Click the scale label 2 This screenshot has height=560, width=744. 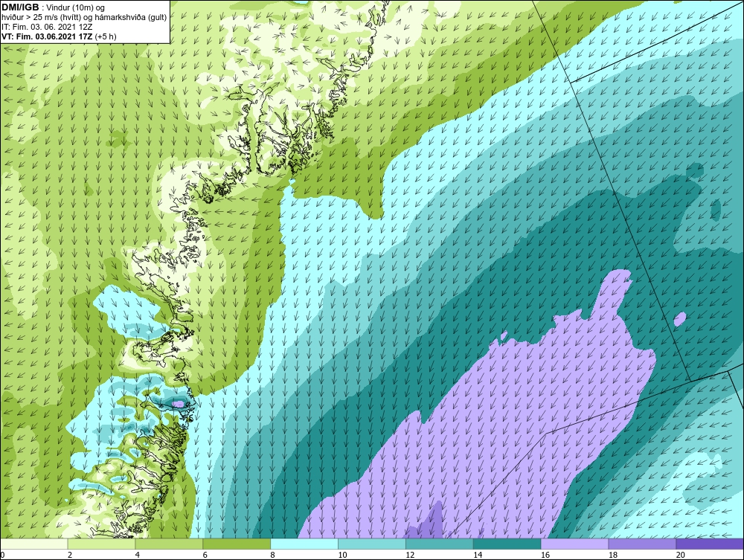click(x=70, y=555)
